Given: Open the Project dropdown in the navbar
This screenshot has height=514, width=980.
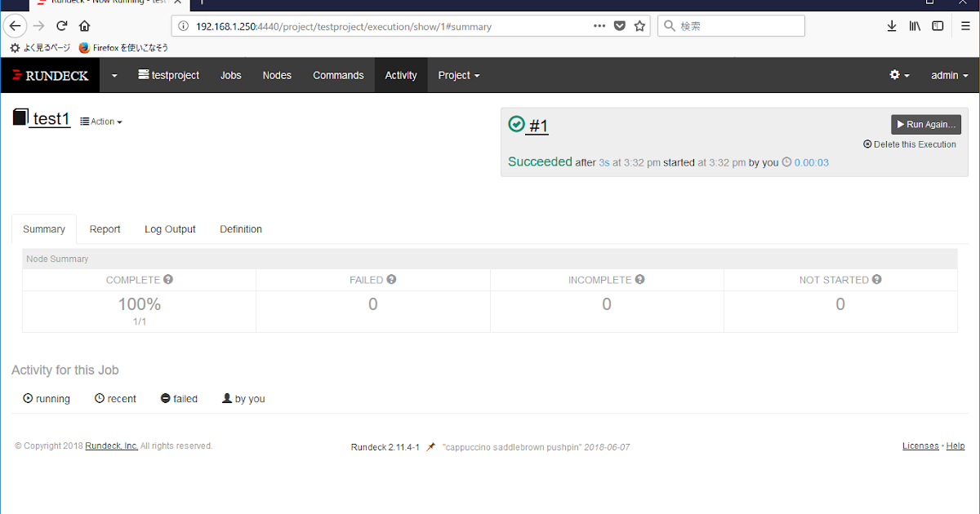Looking at the screenshot, I should coord(458,75).
